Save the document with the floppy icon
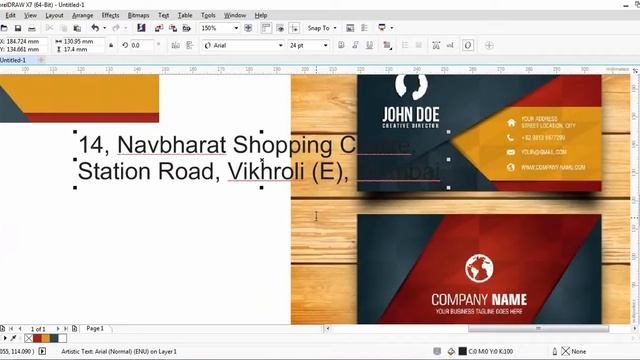The width and height of the screenshot is (640, 360). [x=18, y=28]
